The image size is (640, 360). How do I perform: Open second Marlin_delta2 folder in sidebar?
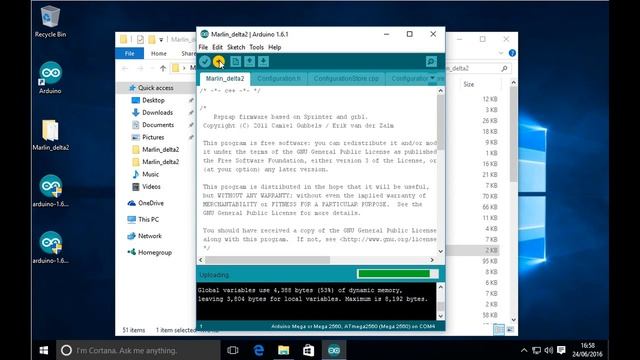click(x=160, y=162)
